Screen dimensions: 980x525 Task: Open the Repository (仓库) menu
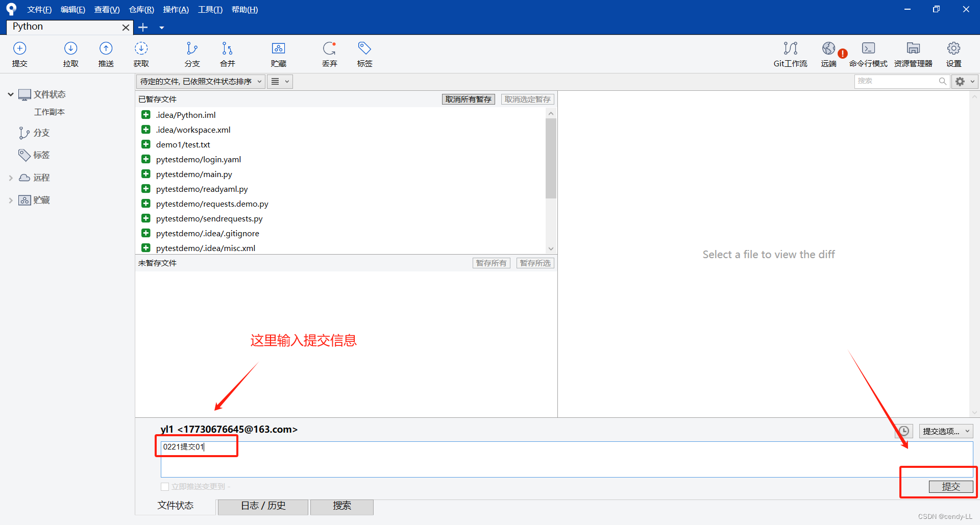click(141, 10)
